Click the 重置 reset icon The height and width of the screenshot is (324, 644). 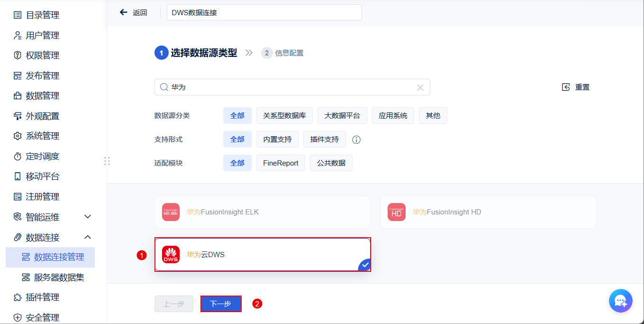pos(566,87)
